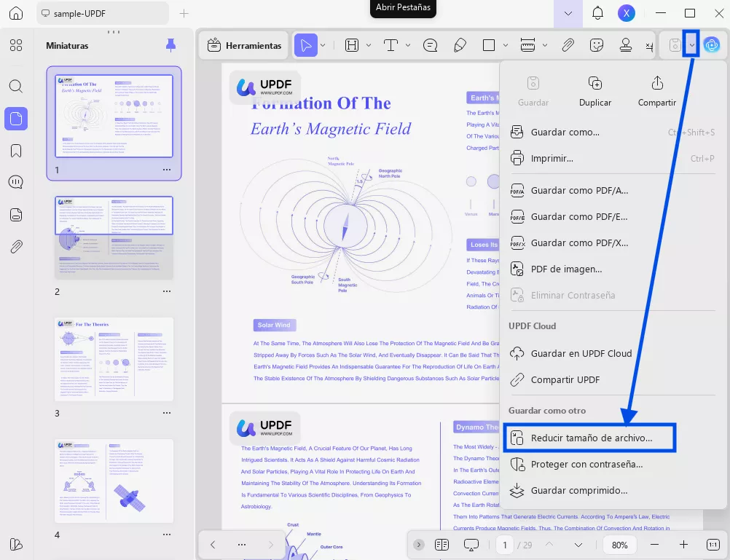
Task: Choose Guardar como... menu entry
Action: (612, 133)
